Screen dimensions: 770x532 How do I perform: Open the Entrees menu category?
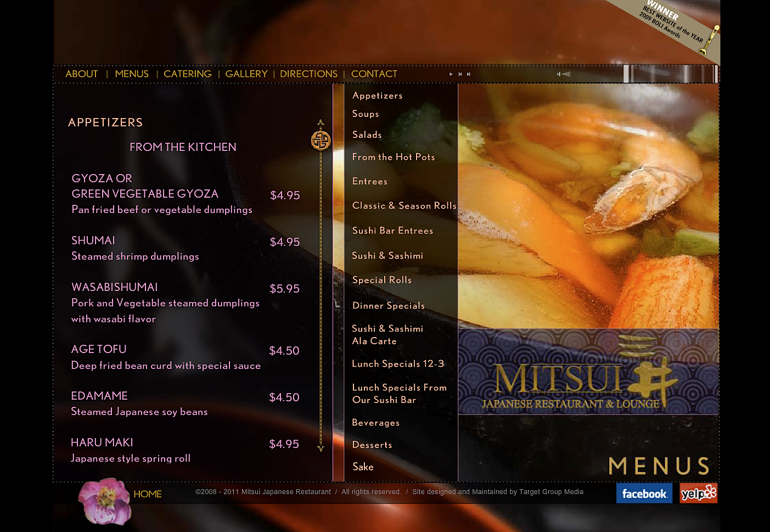click(x=370, y=181)
